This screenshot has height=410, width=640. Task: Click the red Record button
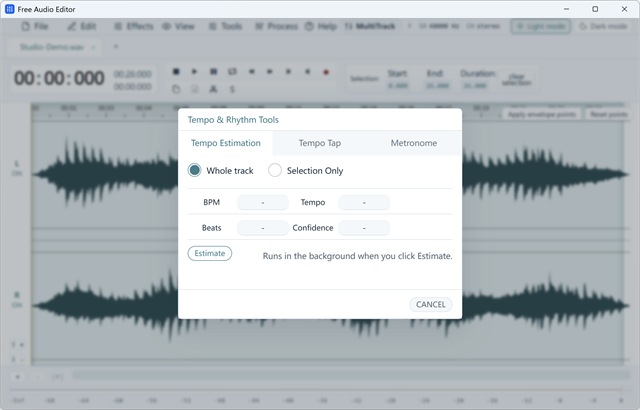tap(326, 72)
